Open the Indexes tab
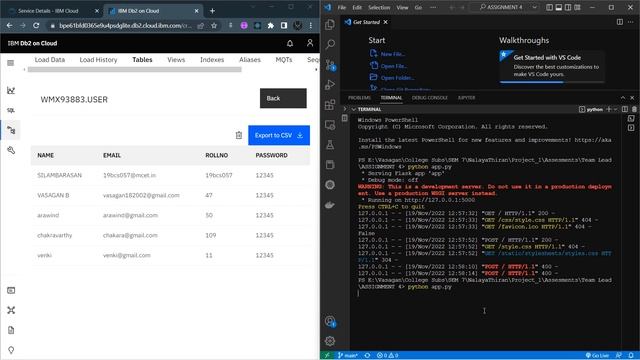The width and height of the screenshot is (640, 360). (x=212, y=60)
